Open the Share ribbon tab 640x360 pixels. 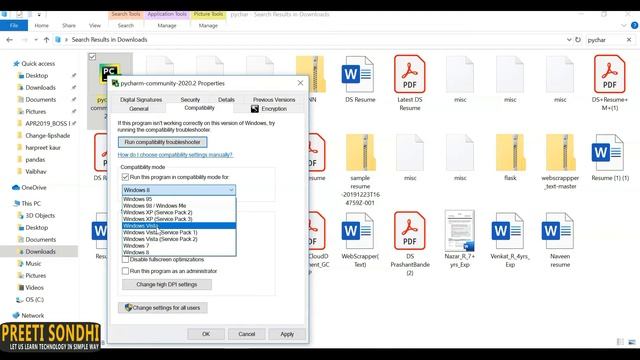coord(69,25)
